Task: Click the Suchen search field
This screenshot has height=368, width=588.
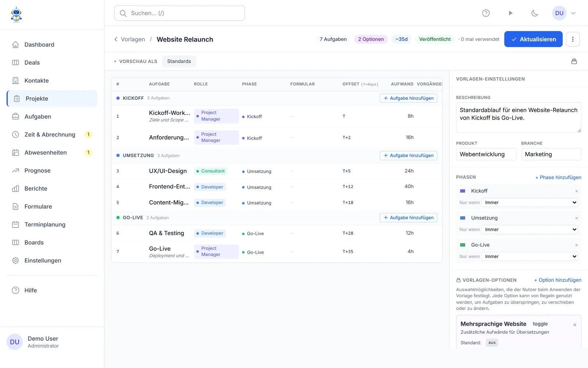Action: [x=180, y=13]
